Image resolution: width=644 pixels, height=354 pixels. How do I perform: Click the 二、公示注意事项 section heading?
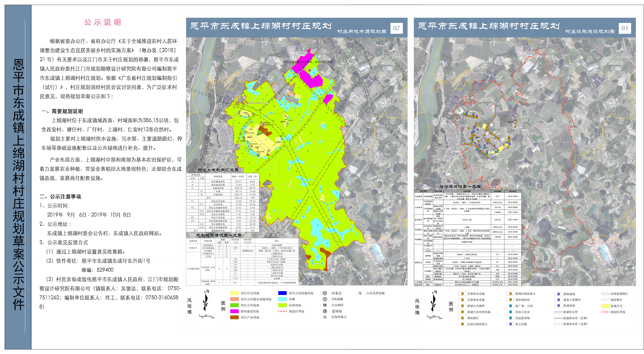(60, 197)
